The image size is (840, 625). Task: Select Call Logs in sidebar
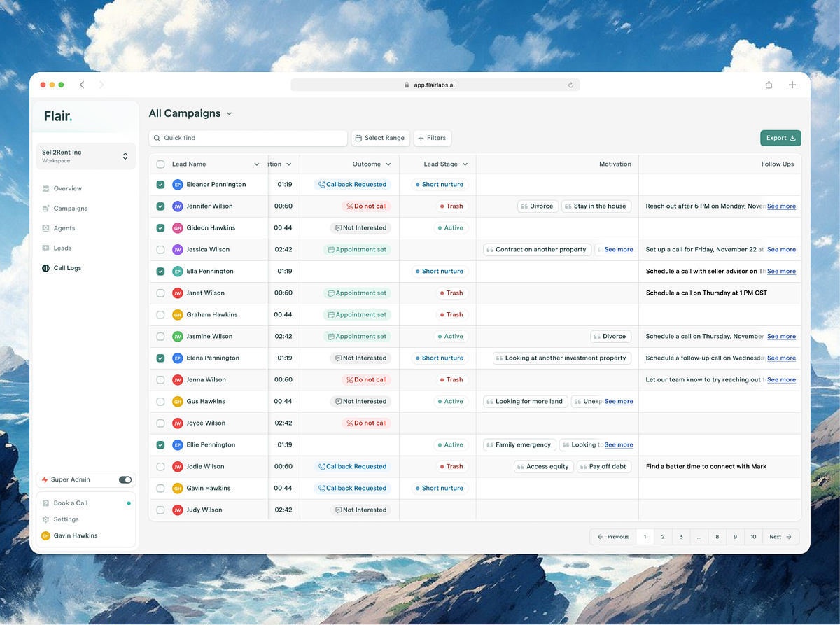[x=67, y=268]
